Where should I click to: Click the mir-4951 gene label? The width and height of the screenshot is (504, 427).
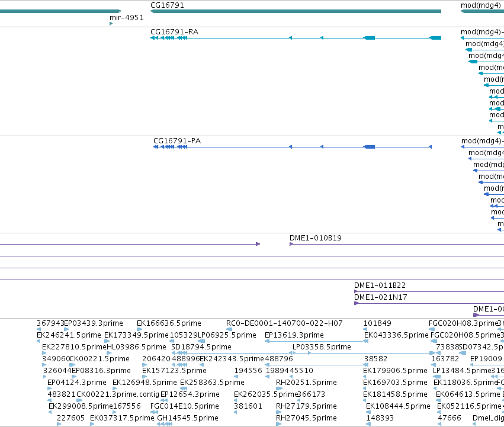click(x=127, y=18)
